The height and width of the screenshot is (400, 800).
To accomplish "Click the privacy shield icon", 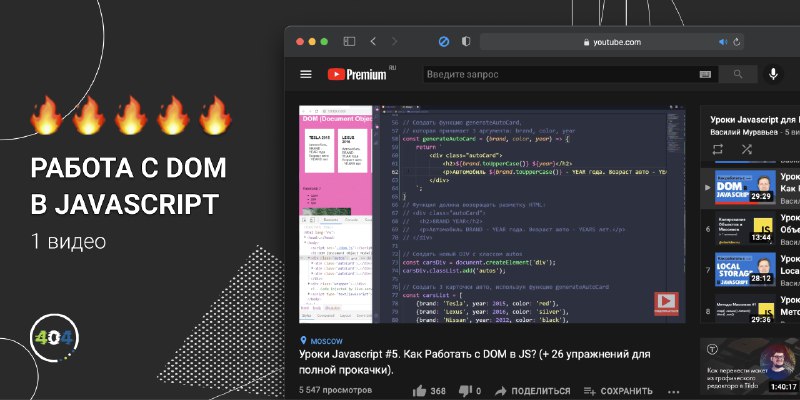I will pyautogui.click(x=466, y=42).
